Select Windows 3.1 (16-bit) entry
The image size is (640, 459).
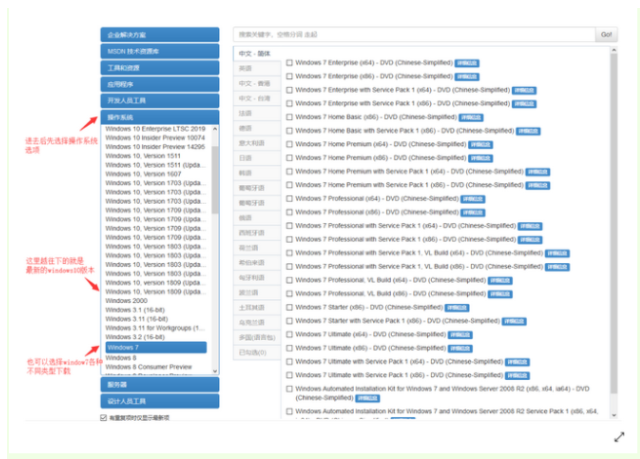point(135,310)
